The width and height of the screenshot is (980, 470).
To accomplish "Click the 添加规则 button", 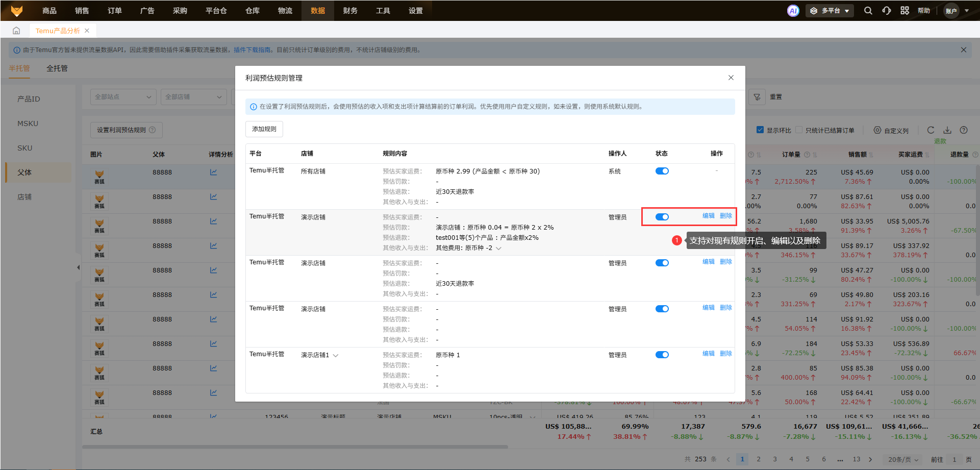I will point(264,129).
